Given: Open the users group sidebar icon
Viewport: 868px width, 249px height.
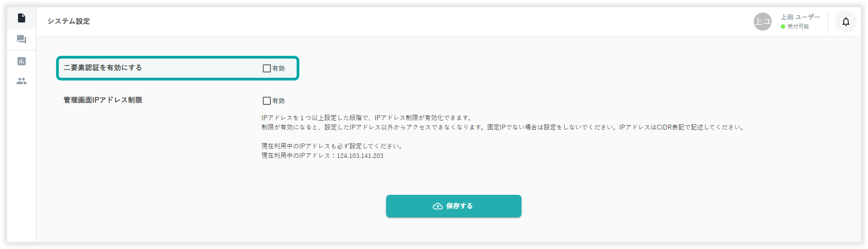Looking at the screenshot, I should (x=22, y=81).
